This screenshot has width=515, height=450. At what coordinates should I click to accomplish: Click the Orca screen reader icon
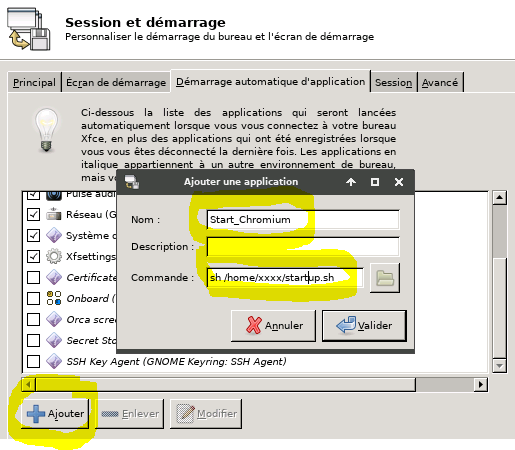[54, 319]
